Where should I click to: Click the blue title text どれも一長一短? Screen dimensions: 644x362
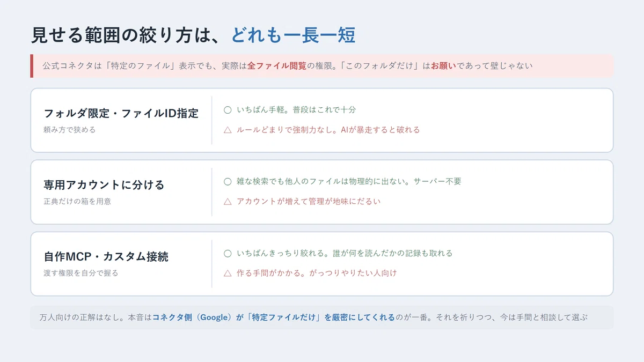293,35
